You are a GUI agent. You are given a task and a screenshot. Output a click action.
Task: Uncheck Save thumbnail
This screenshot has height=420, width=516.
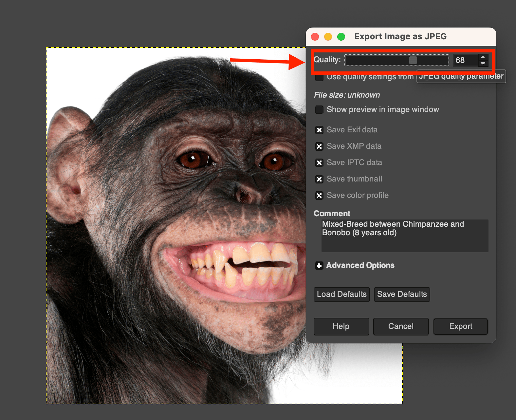point(319,179)
